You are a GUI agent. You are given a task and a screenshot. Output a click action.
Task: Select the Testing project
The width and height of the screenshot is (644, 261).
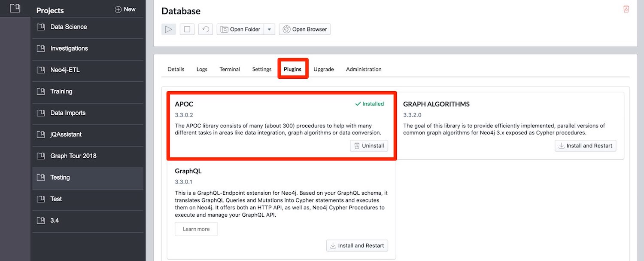(x=88, y=178)
